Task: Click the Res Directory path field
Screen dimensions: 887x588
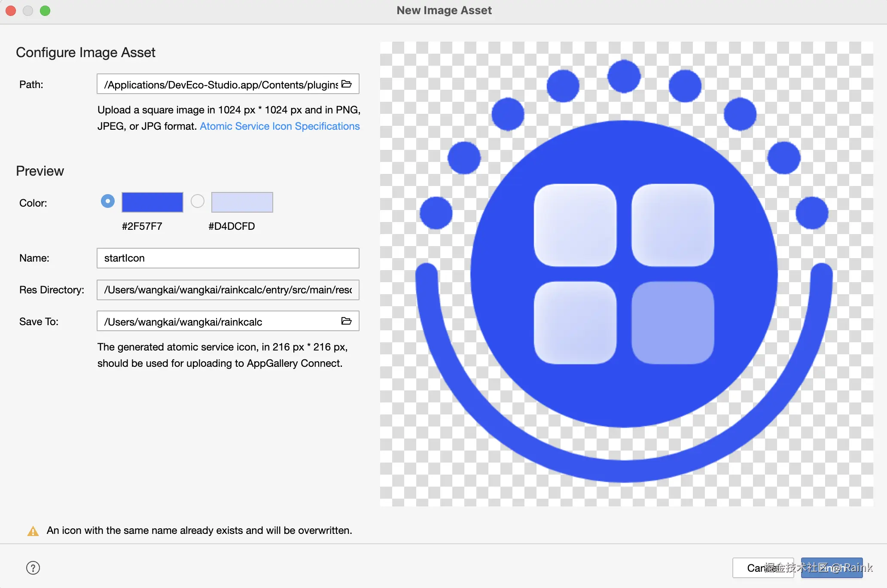Action: coord(228,290)
